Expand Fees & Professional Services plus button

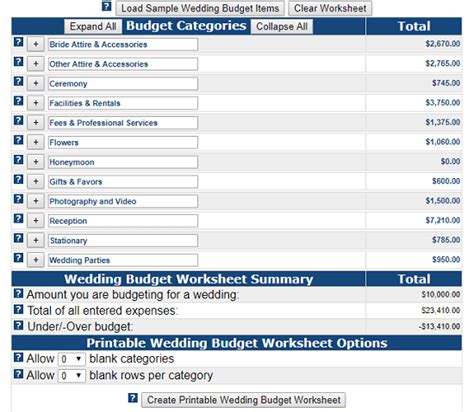(36, 123)
